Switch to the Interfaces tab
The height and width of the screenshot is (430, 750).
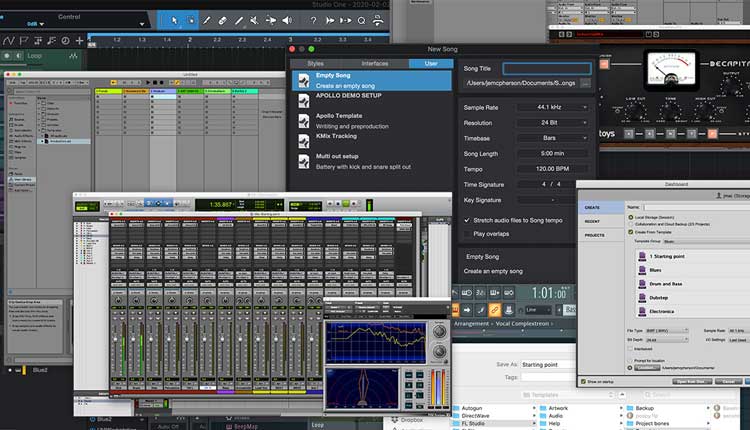click(x=373, y=63)
